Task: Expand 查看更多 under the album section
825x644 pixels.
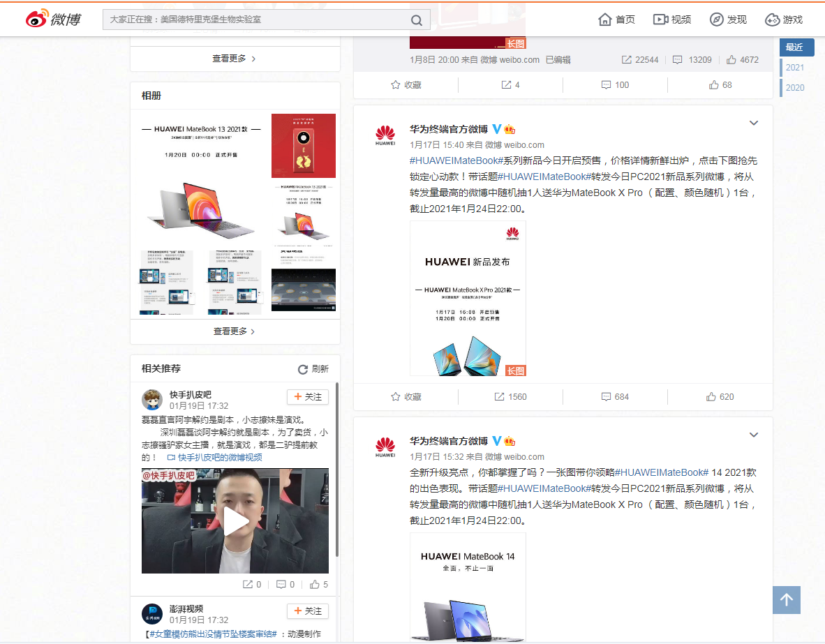Action: point(235,331)
